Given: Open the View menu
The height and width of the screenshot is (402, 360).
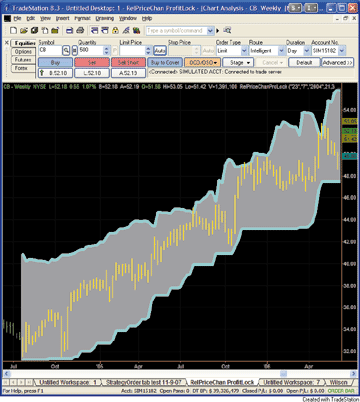Looking at the screenshot, I should click(x=46, y=18).
